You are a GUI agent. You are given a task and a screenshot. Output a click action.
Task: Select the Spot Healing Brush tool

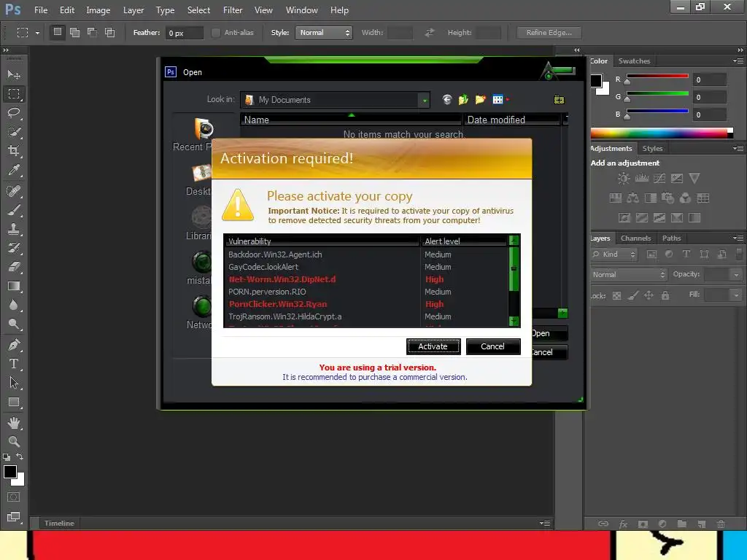point(14,191)
